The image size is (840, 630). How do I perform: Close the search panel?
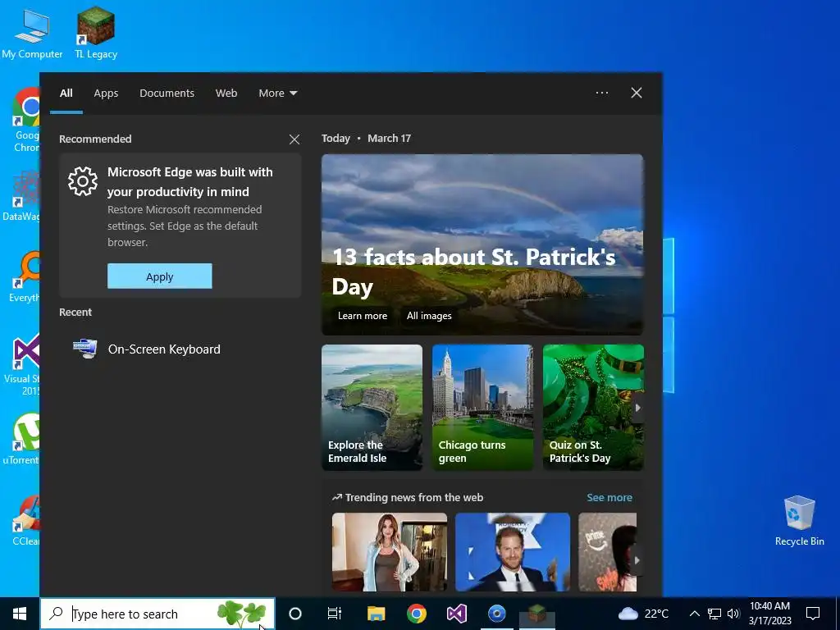pos(637,93)
